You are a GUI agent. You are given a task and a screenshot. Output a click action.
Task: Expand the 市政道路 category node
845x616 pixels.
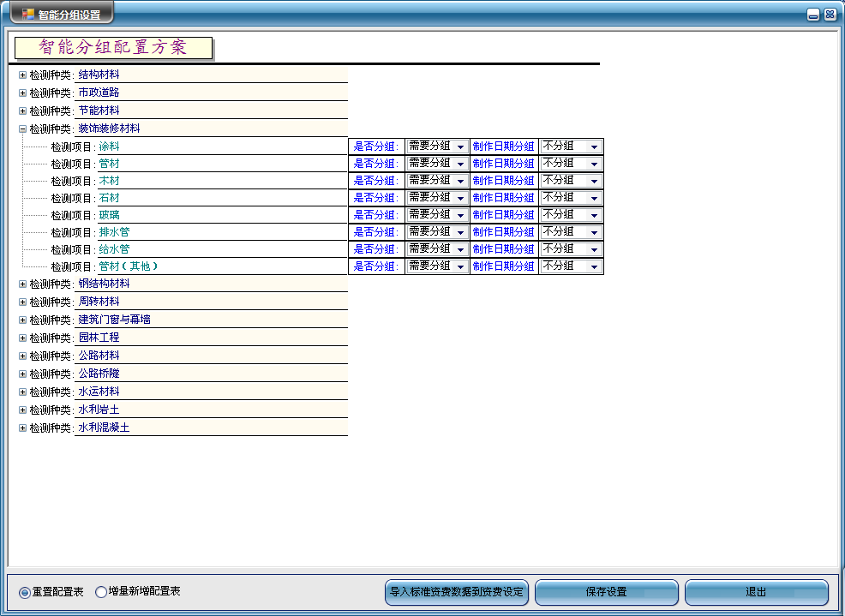(23, 93)
